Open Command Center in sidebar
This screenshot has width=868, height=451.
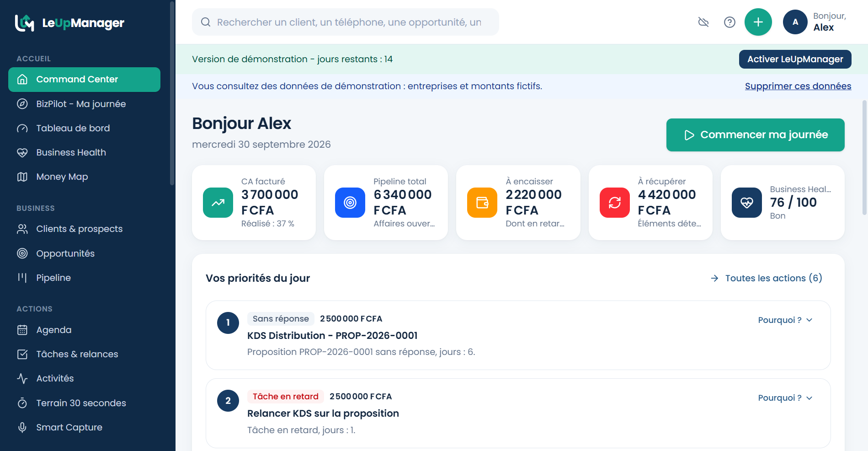pyautogui.click(x=84, y=80)
